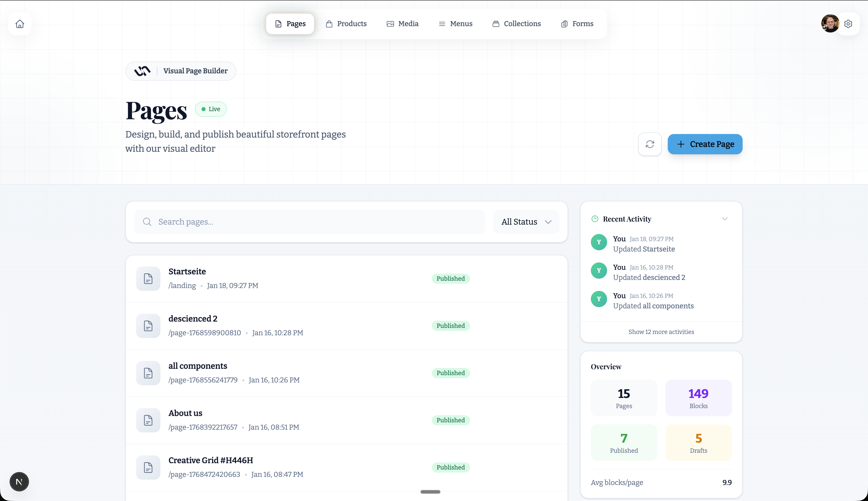Open the descienced 2 page entry
Screen dimensions: 868x501
193,319
